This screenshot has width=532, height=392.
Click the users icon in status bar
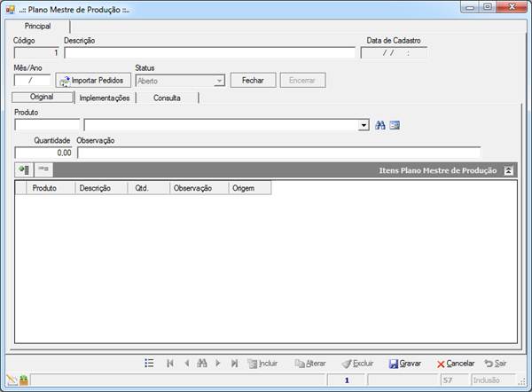click(24, 380)
